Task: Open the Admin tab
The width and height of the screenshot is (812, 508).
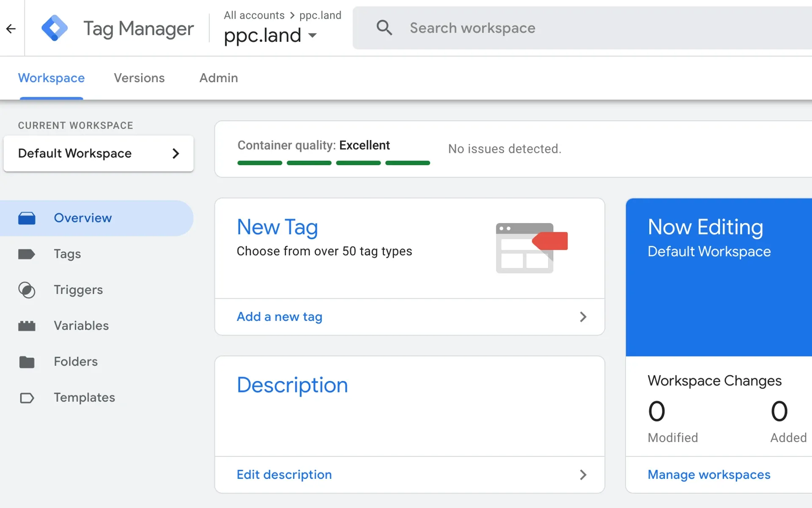Action: [x=218, y=78]
